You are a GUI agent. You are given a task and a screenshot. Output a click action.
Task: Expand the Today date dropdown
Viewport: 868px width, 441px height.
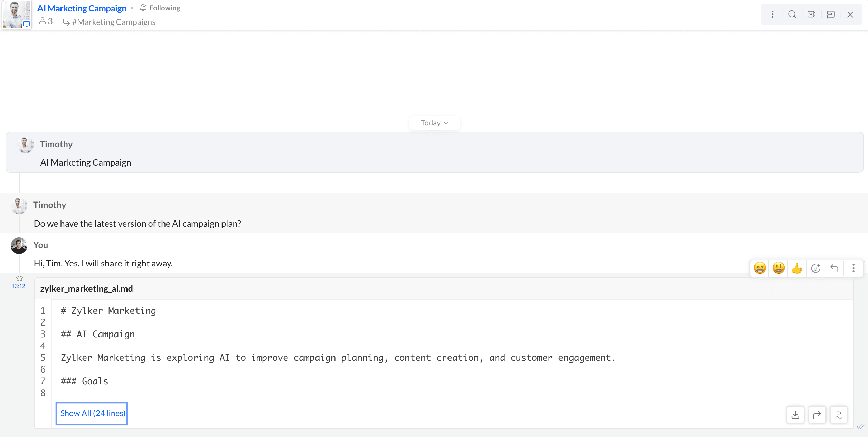tap(434, 123)
